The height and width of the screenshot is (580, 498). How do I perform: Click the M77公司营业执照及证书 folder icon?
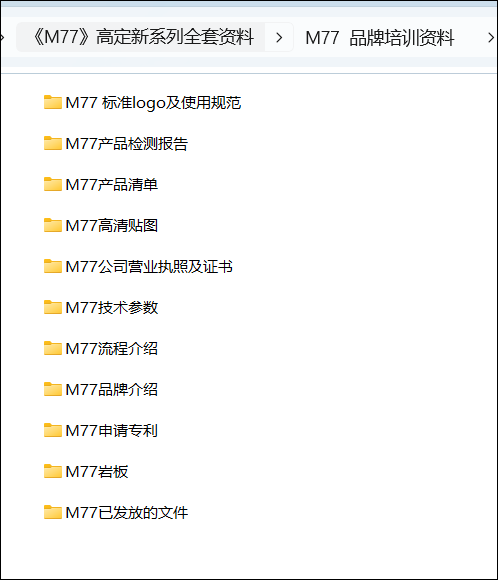(53, 266)
